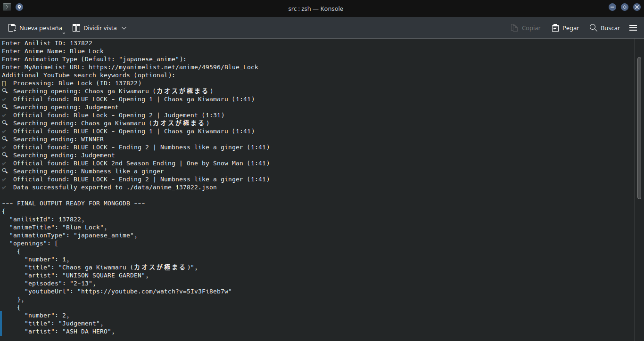The image size is (644, 341).
Task: Click the blue line marker at left edge
Action: click(1, 323)
